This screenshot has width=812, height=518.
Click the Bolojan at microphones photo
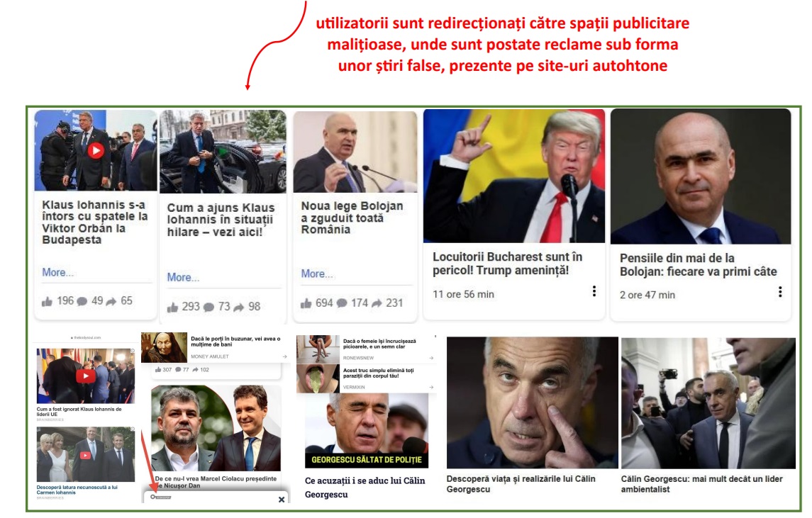pos(355,152)
